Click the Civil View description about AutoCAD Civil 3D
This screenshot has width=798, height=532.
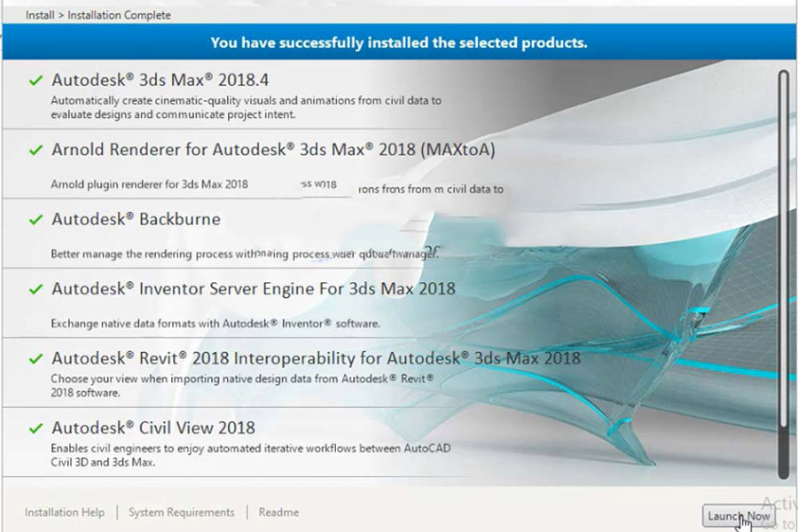250,455
